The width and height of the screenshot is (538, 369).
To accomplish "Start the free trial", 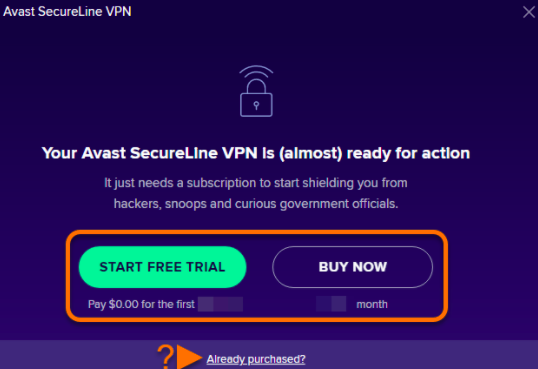I will pos(162,267).
